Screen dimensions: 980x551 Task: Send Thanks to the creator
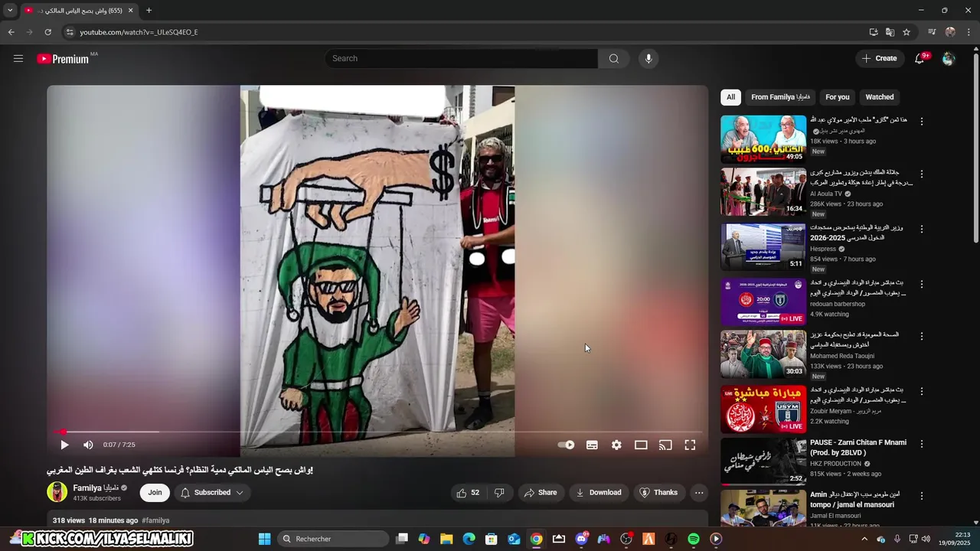point(658,493)
